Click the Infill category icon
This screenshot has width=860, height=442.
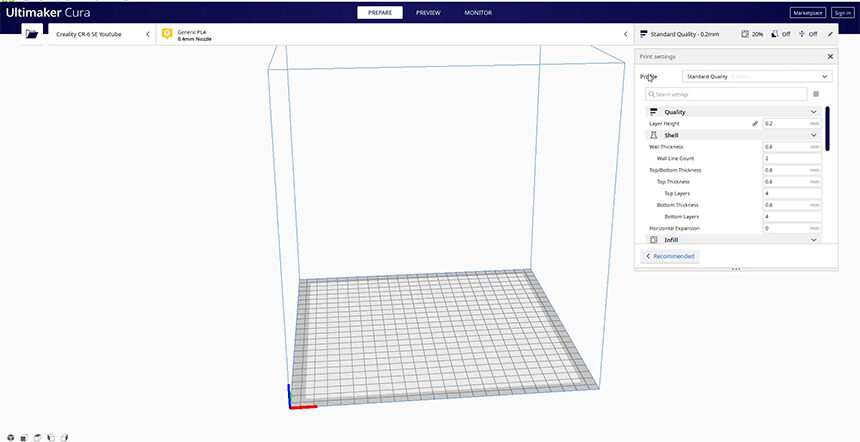click(x=654, y=240)
